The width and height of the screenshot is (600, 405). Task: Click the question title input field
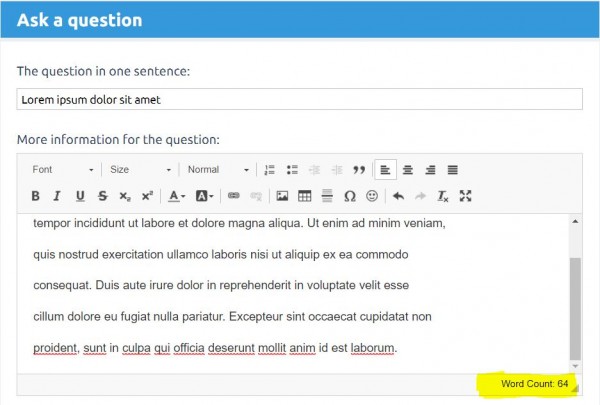[x=299, y=100]
